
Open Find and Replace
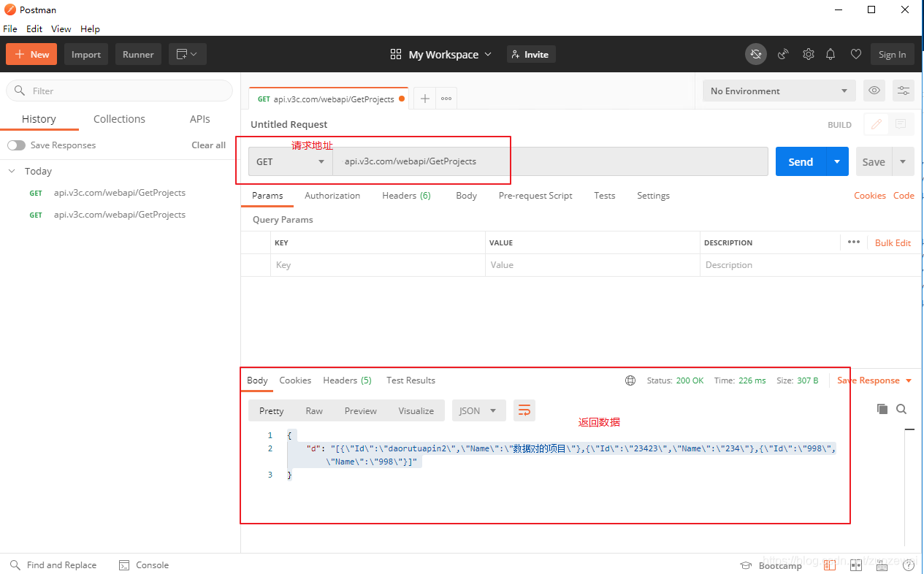(x=53, y=565)
